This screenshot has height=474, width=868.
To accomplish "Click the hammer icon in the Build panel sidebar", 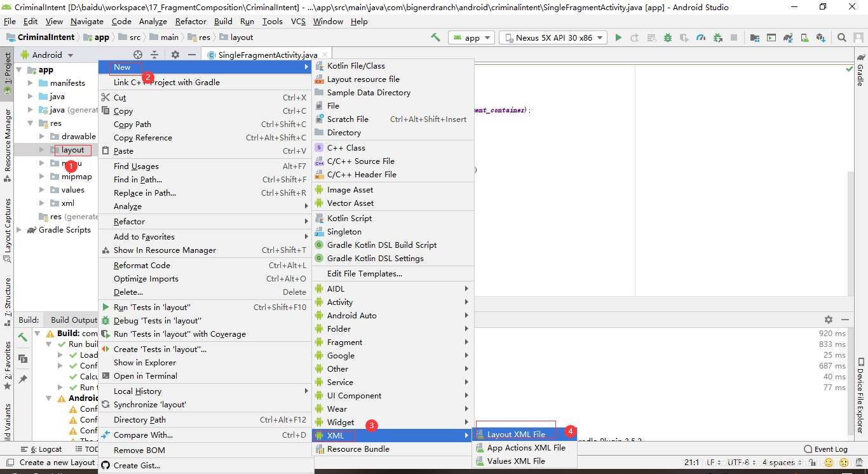I will (x=23, y=337).
